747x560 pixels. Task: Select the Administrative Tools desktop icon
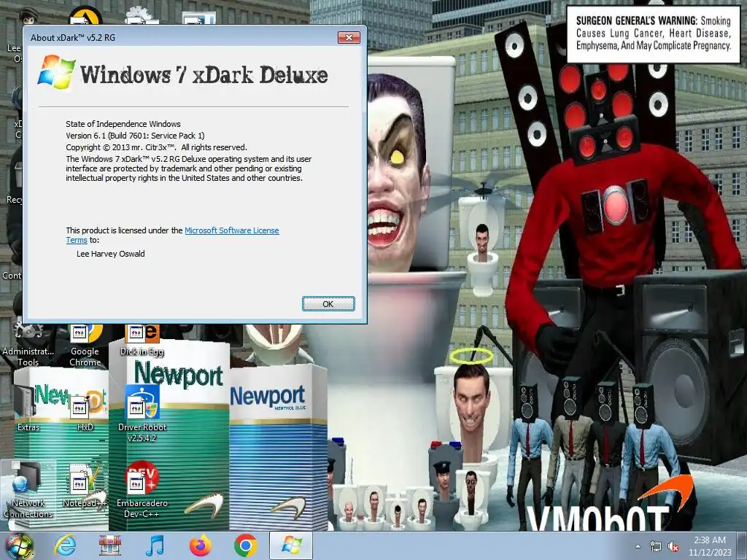[x=28, y=345]
